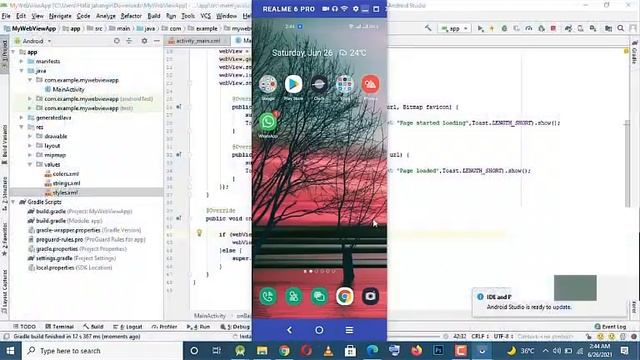Open the Firefox icon in the taskbar
Image resolution: width=640 pixels, height=360 pixels.
click(x=416, y=351)
